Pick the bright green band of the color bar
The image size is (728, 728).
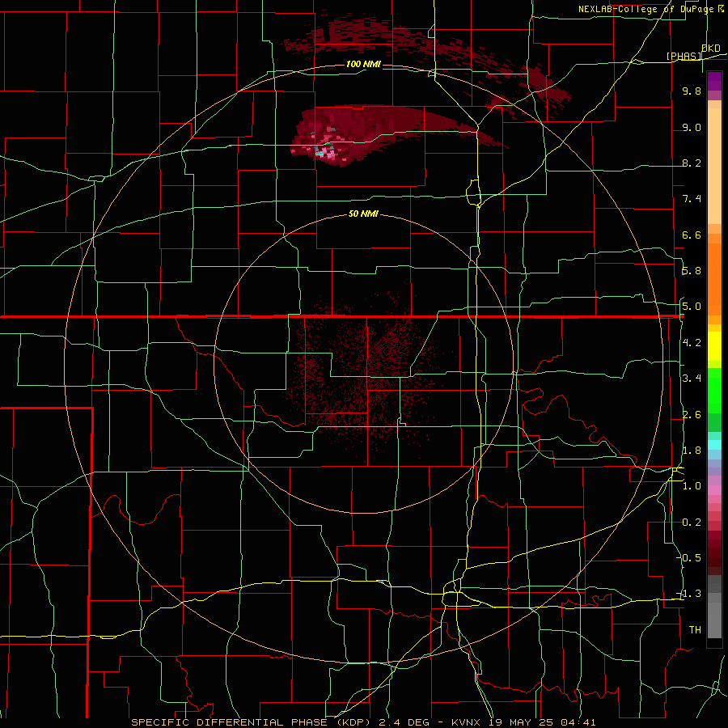click(x=714, y=390)
